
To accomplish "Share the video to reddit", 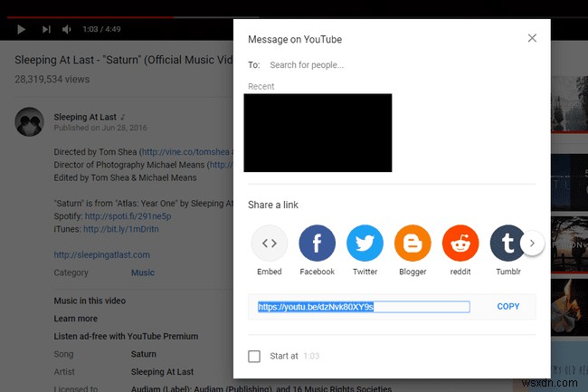I will point(460,244).
